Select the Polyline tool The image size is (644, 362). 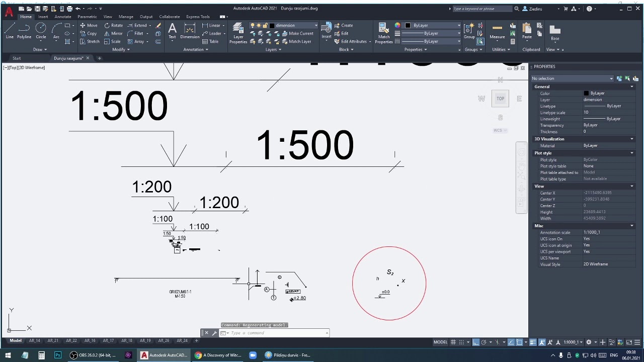24,31
